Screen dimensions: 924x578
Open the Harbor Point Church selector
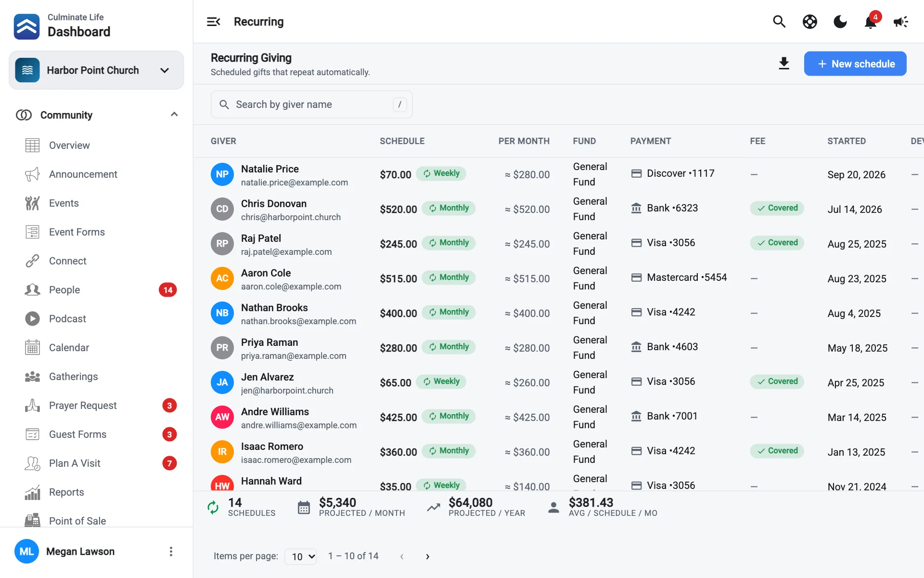pos(96,70)
